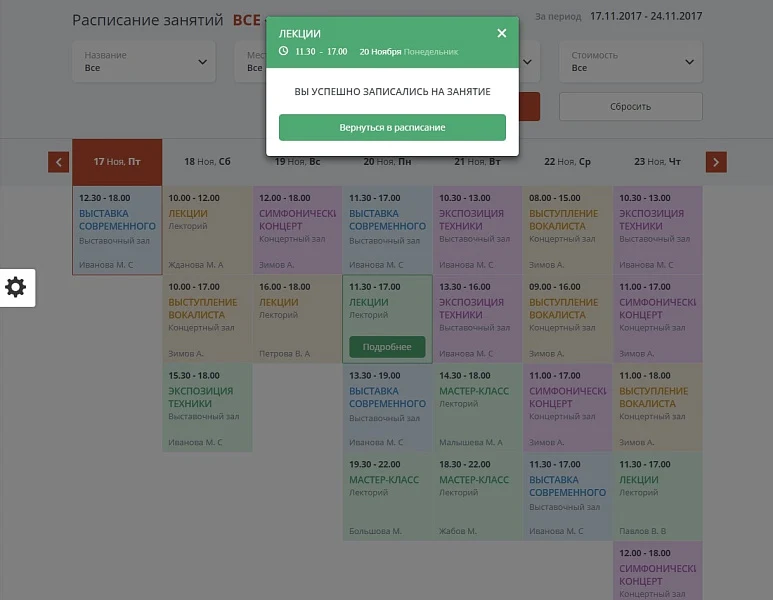Open Thursday 11.00 - 18.00 Выступление вокалиста

tap(658, 408)
